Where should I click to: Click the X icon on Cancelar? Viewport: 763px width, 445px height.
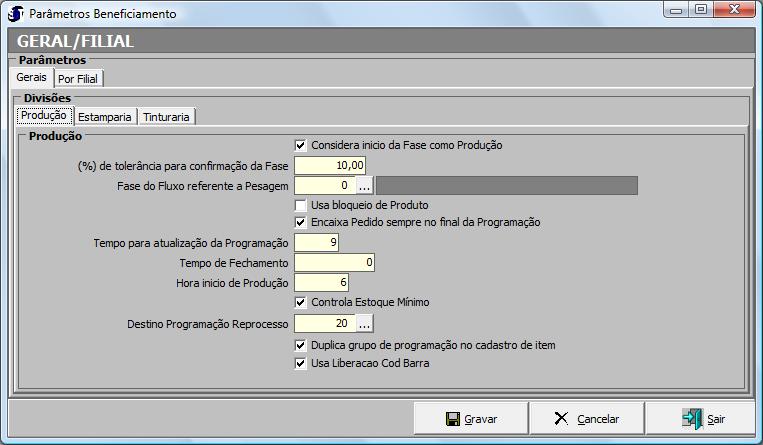pos(562,419)
